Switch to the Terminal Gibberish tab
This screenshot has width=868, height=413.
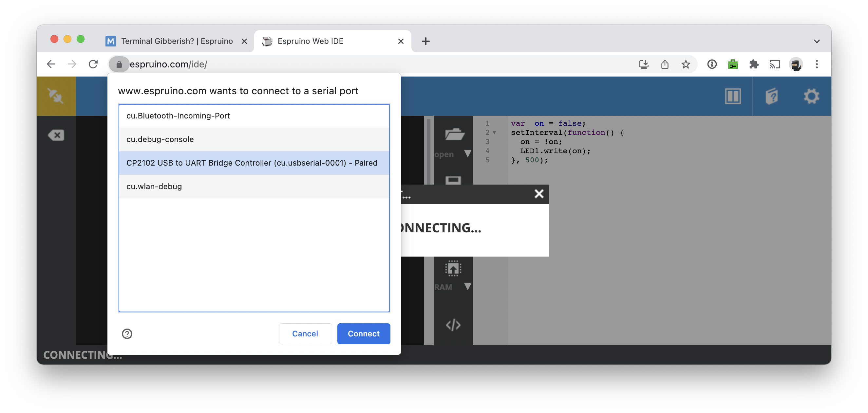pyautogui.click(x=177, y=42)
